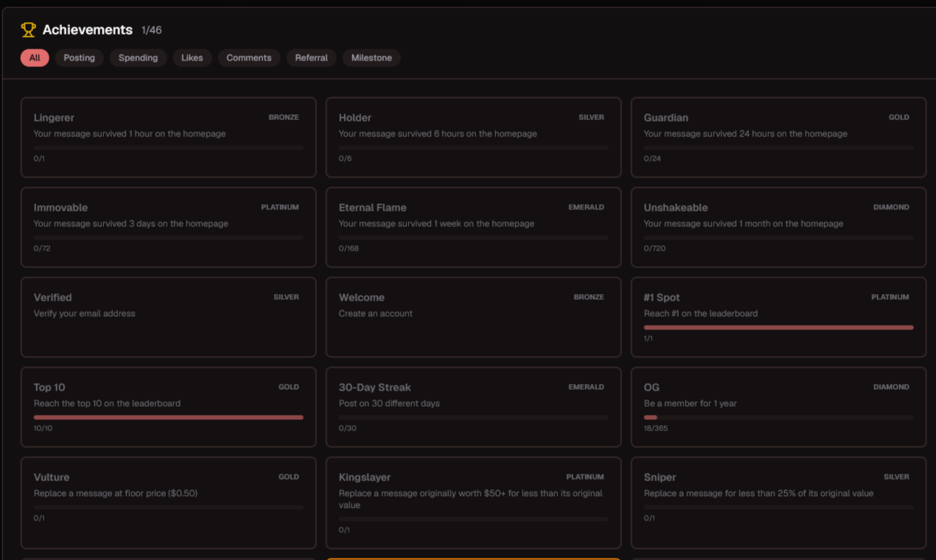This screenshot has height=560, width=936.
Task: Select the Holder achievement
Action: pyautogui.click(x=473, y=137)
